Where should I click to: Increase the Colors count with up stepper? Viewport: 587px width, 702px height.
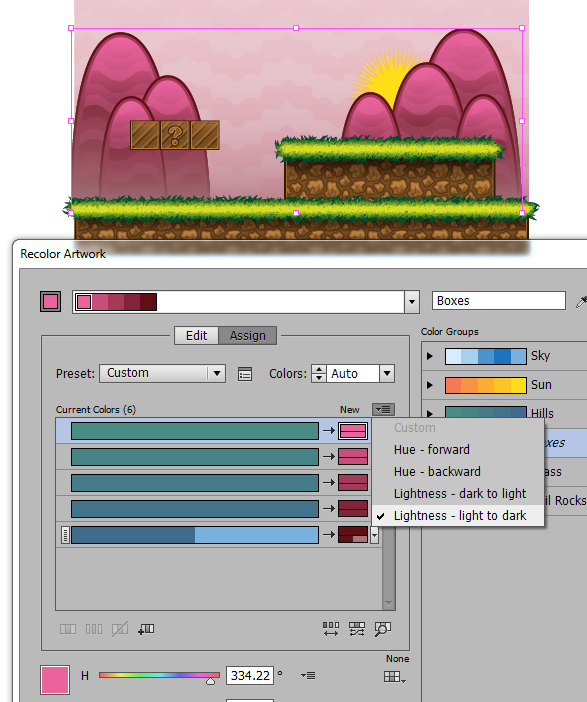point(318,369)
